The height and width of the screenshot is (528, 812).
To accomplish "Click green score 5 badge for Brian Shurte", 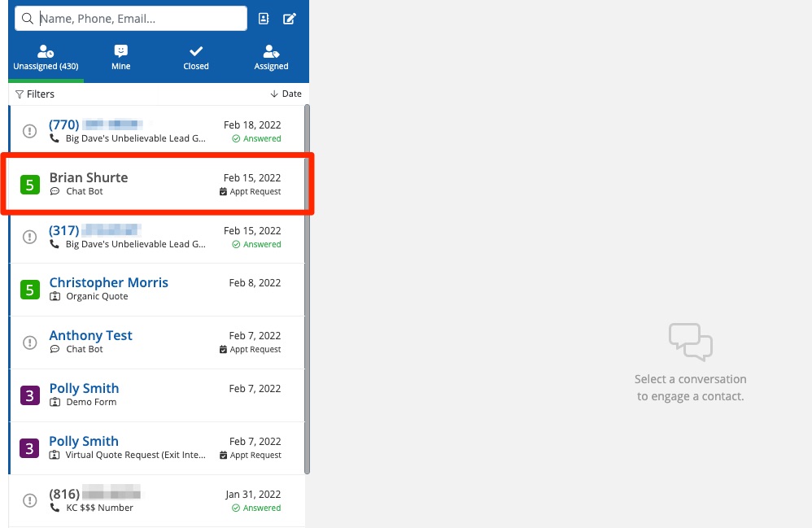I will (30, 185).
